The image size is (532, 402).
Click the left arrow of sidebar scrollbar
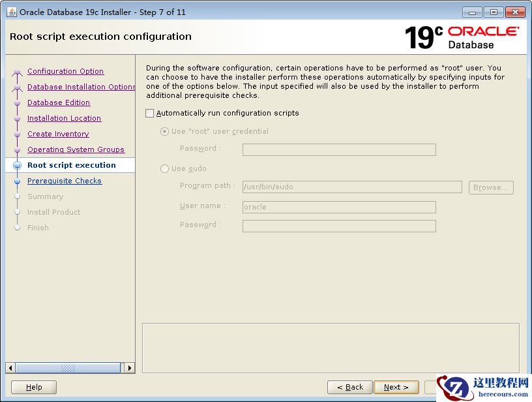tap(10, 367)
